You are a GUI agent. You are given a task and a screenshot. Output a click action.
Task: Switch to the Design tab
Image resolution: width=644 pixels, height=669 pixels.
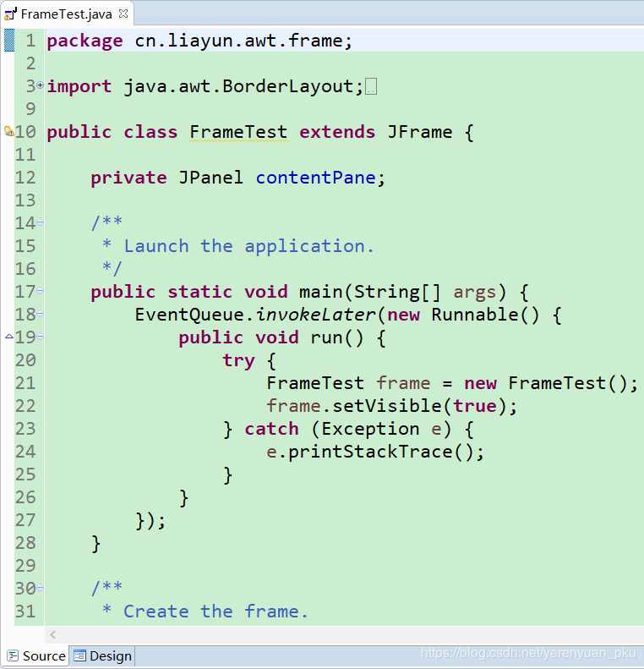pyautogui.click(x=102, y=655)
